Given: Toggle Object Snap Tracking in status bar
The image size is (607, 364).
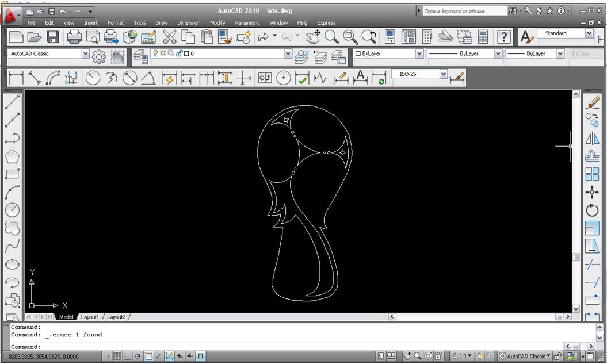Looking at the screenshot, I should coord(159,357).
